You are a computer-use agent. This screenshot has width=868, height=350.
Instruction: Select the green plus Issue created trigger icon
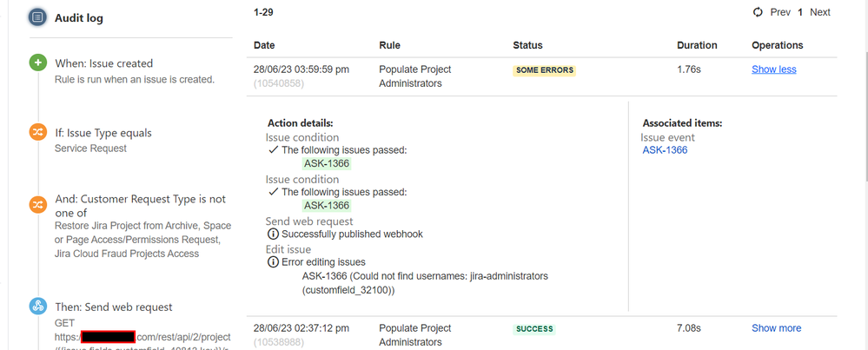click(37, 63)
